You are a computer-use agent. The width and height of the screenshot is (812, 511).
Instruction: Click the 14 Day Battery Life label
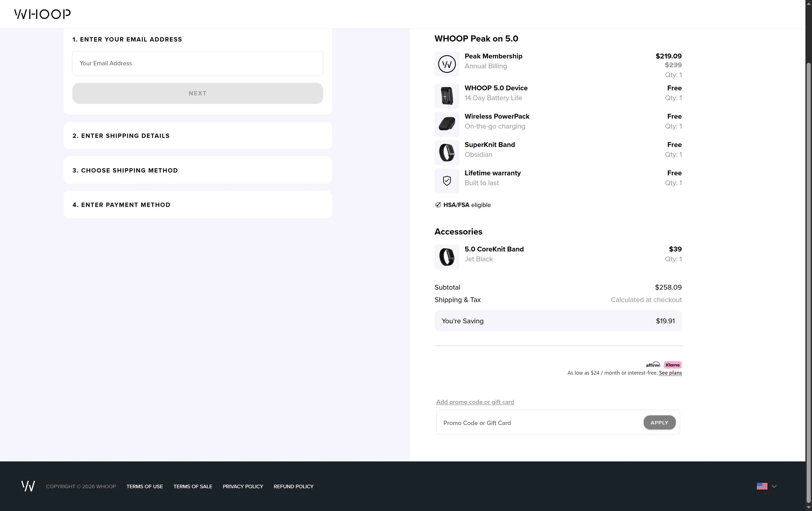pos(493,98)
